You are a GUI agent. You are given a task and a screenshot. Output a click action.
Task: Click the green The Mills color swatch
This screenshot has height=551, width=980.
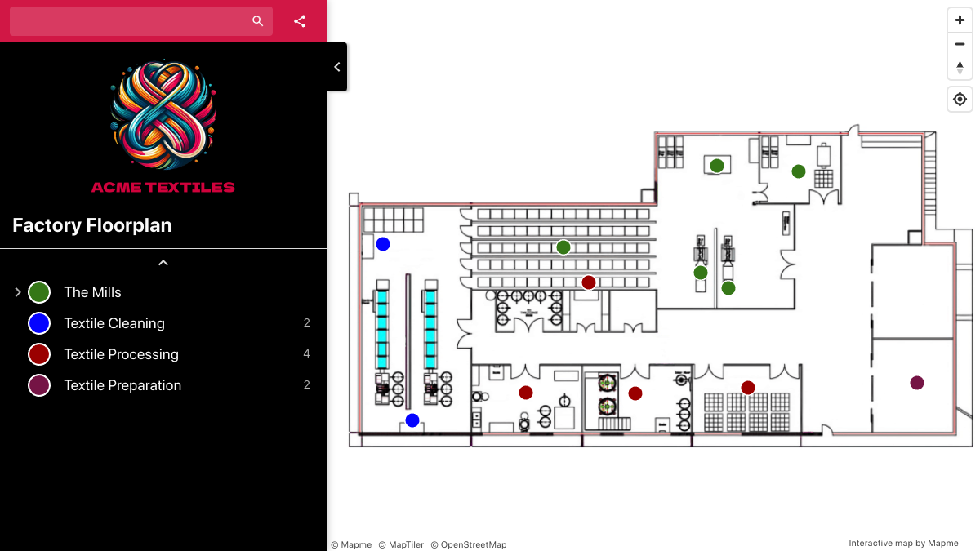(x=39, y=292)
